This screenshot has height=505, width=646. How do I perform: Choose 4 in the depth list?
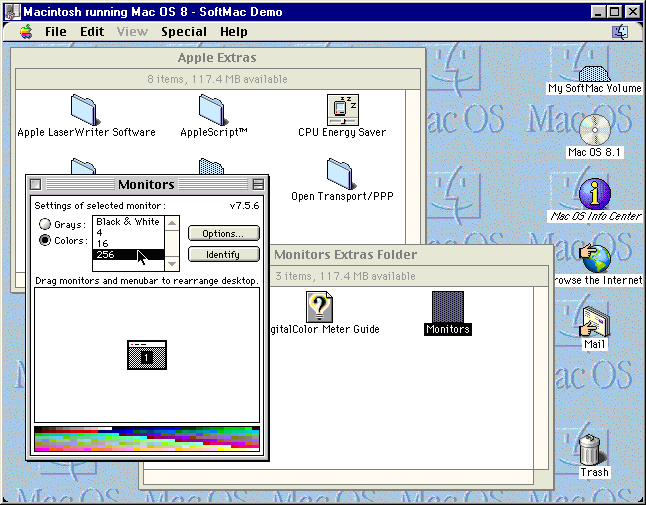click(128, 233)
